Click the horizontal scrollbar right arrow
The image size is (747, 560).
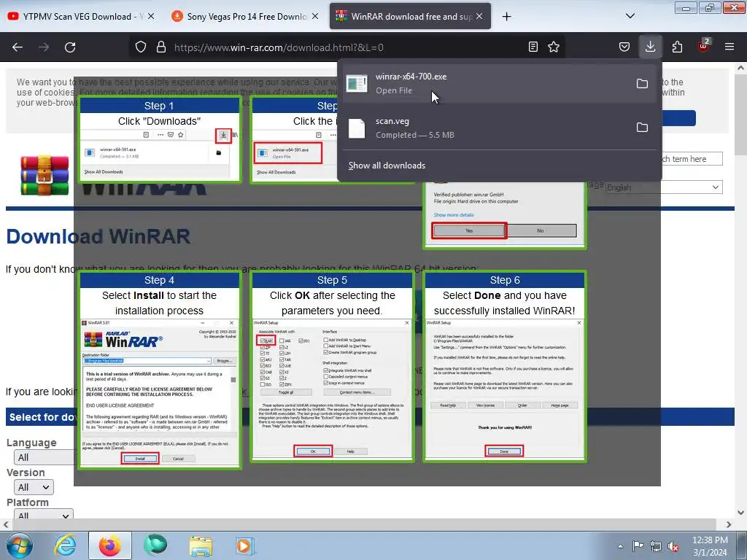[x=729, y=524]
